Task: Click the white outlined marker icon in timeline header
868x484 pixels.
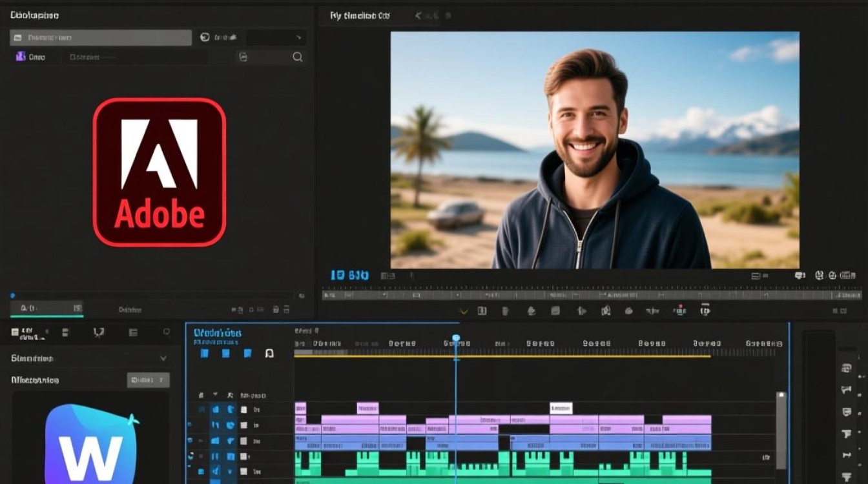Action: (x=269, y=353)
